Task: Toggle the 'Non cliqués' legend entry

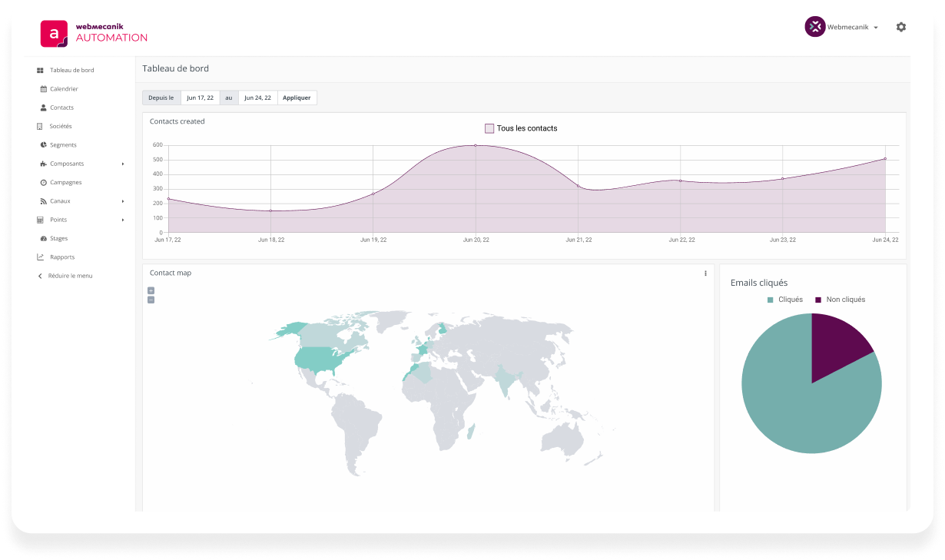Action: pyautogui.click(x=842, y=300)
